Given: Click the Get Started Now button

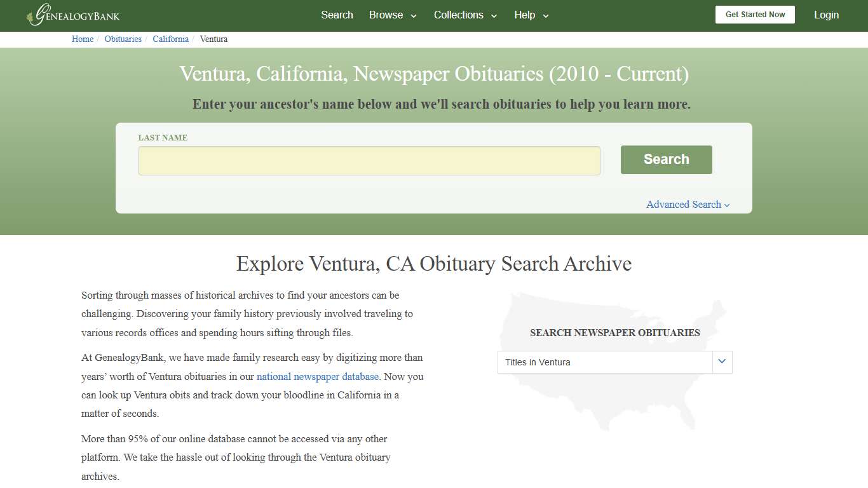Looking at the screenshot, I should pyautogui.click(x=755, y=14).
